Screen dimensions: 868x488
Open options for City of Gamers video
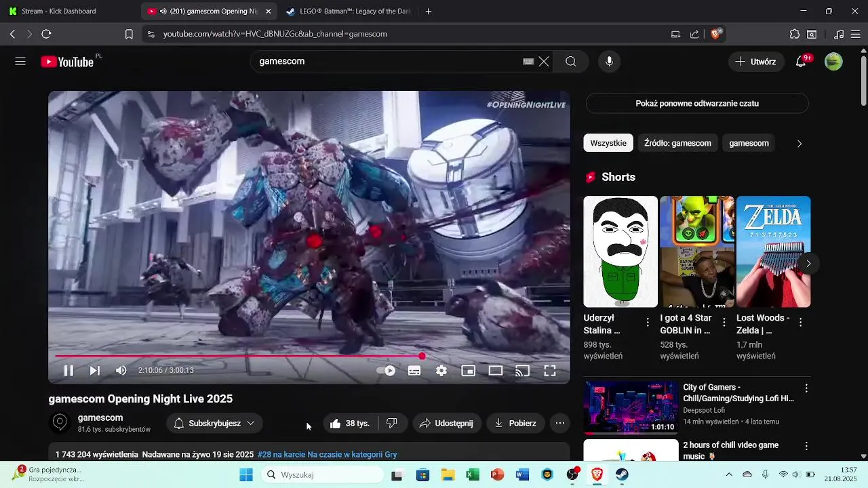806,388
